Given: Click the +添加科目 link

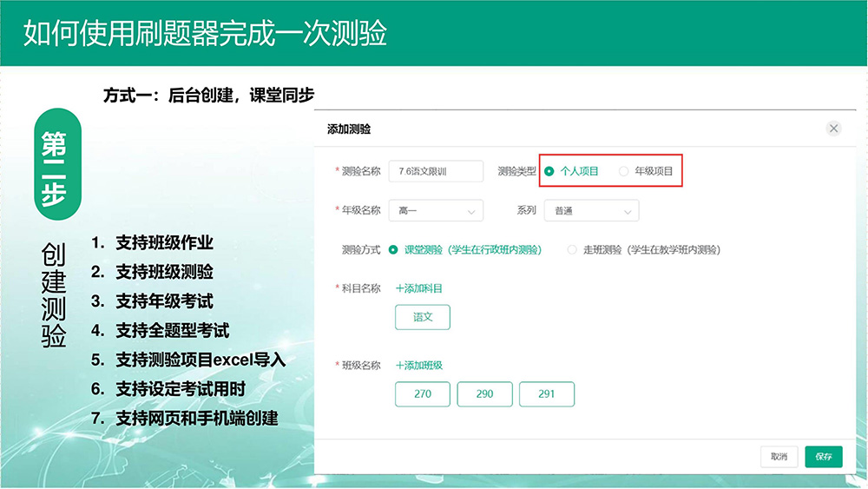Looking at the screenshot, I should [x=418, y=288].
